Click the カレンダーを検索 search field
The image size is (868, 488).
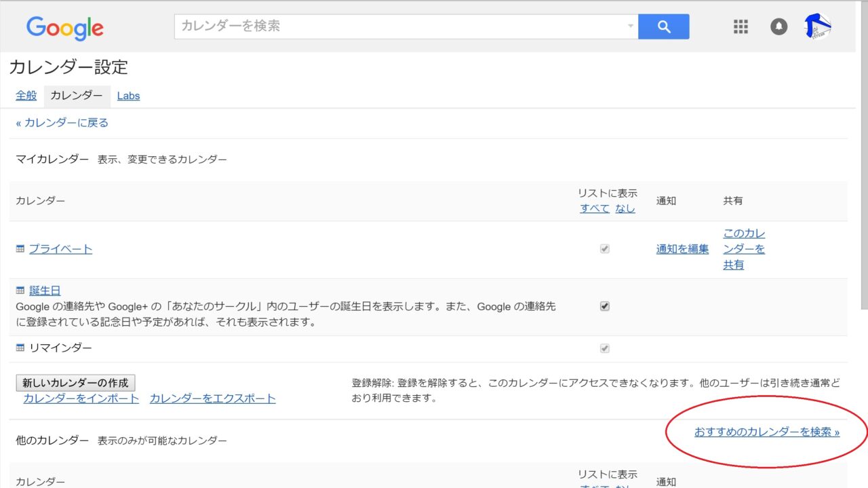(x=400, y=26)
